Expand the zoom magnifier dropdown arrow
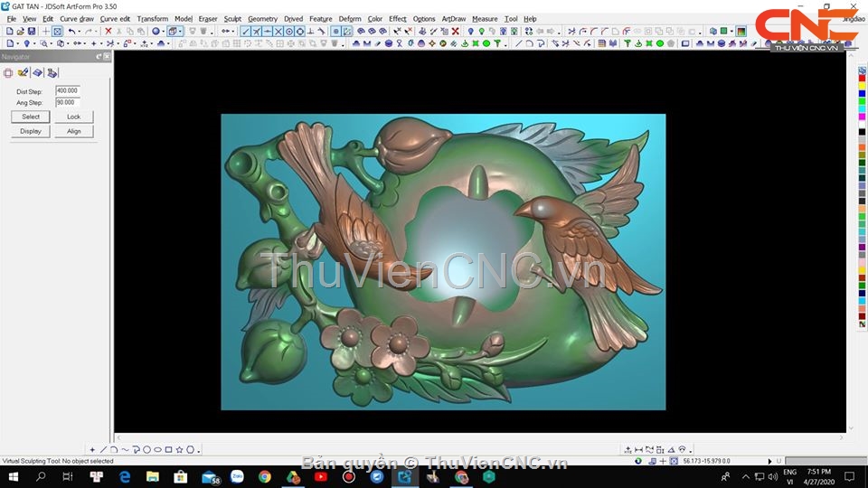Viewport: 868px width, 488px height. pos(51,43)
